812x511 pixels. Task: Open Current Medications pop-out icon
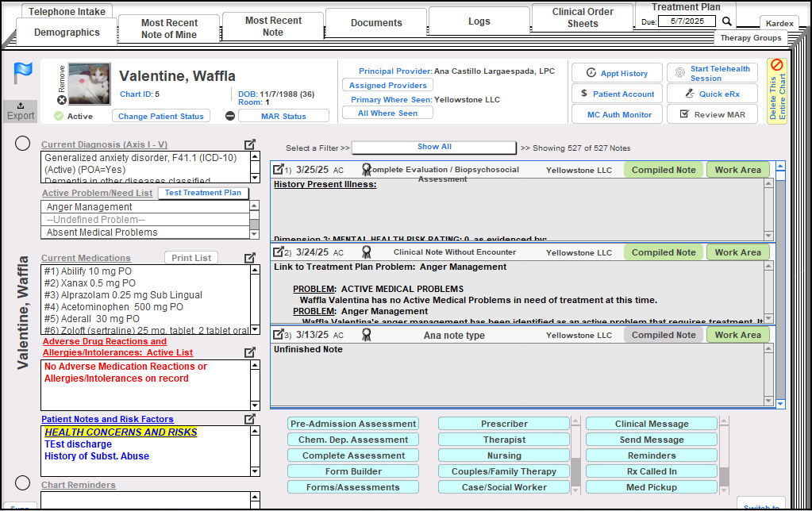(250, 258)
